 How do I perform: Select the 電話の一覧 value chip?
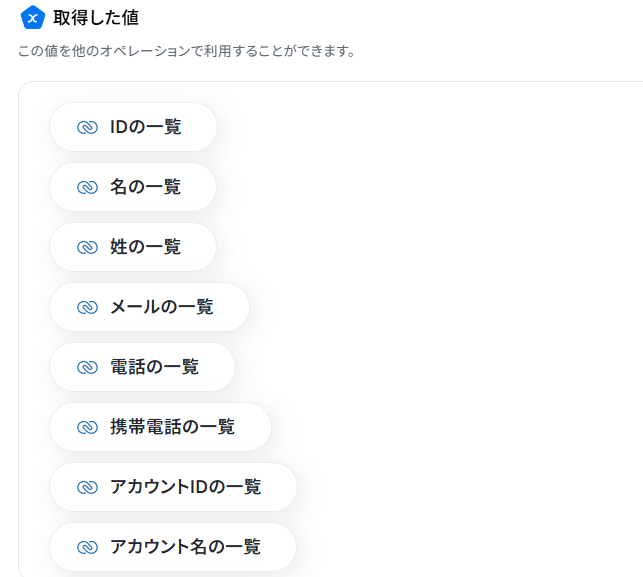pyautogui.click(x=154, y=367)
